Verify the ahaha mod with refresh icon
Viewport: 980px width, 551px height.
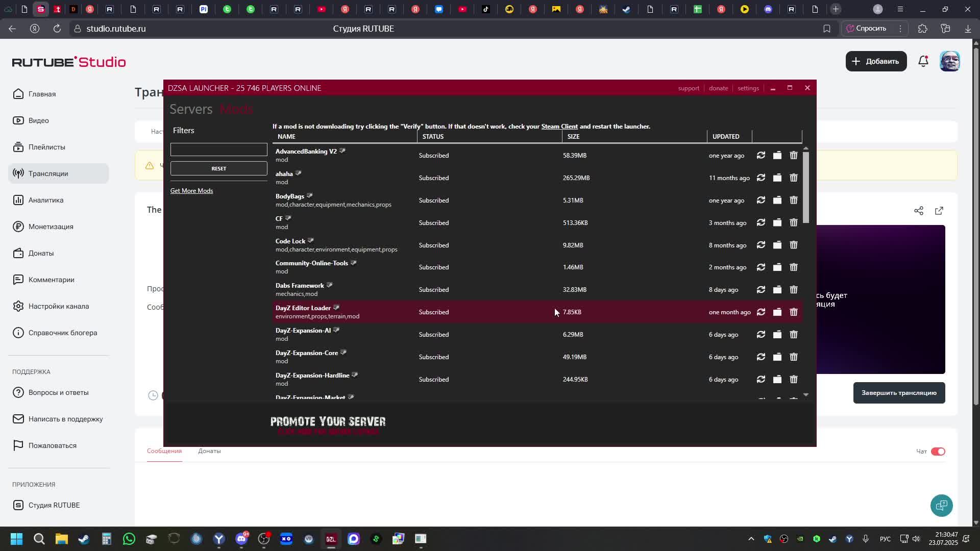pos(761,178)
